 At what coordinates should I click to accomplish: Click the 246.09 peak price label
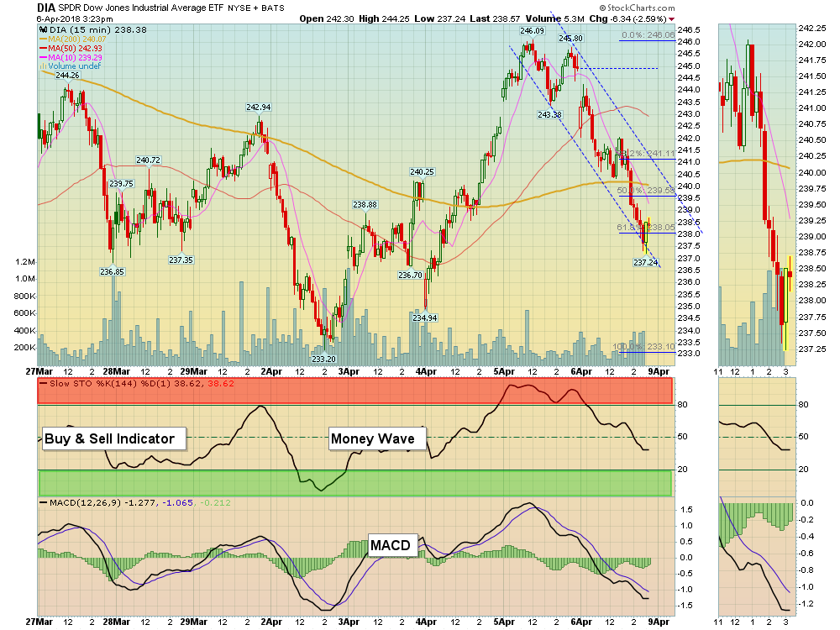point(532,31)
